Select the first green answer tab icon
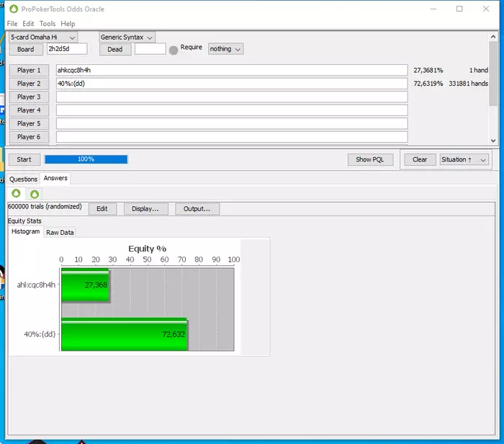 pyautogui.click(x=16, y=193)
